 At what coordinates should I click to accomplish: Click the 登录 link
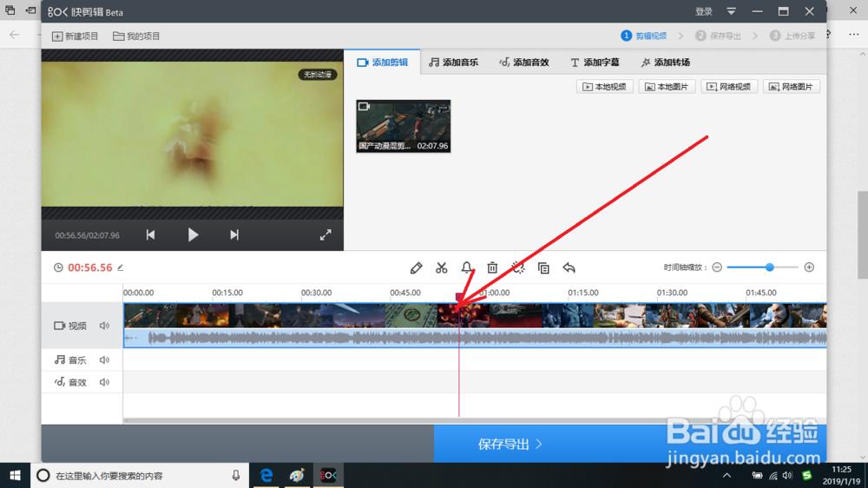704,11
